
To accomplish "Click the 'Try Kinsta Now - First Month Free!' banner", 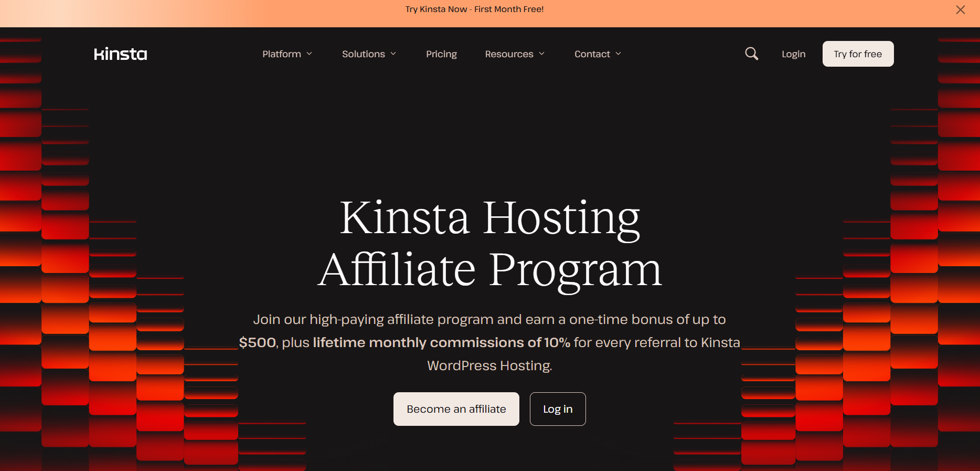I will pyautogui.click(x=474, y=9).
